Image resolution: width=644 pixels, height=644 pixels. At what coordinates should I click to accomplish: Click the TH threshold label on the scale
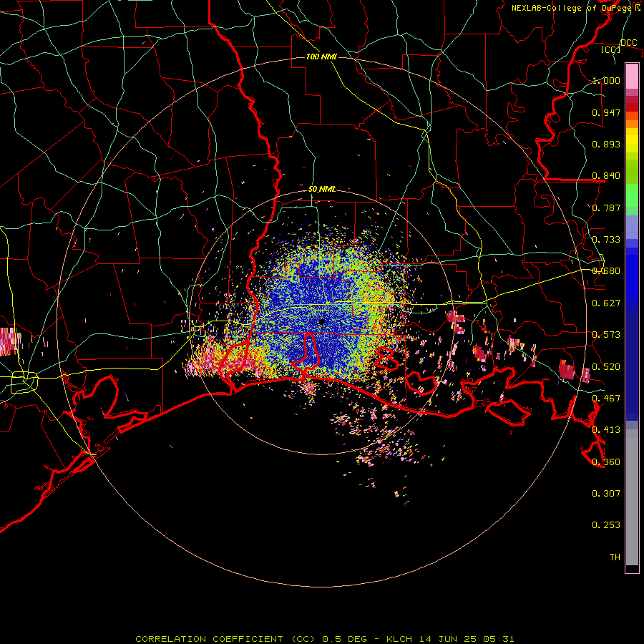615,557
